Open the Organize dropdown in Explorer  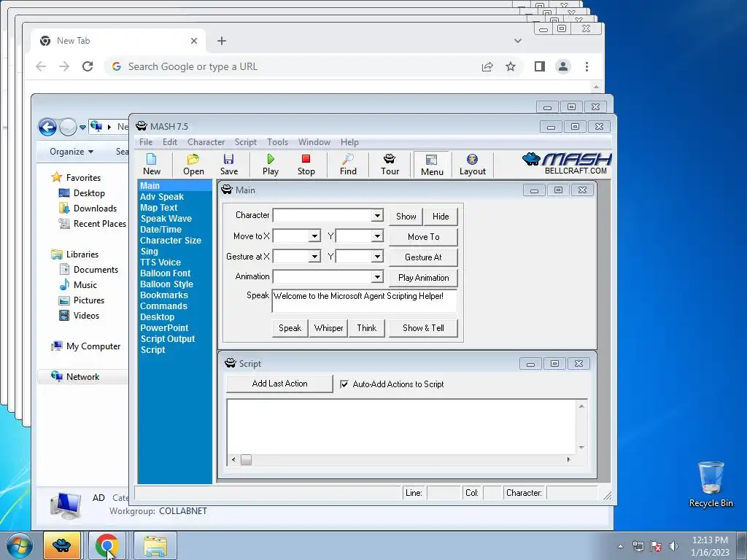pos(71,152)
